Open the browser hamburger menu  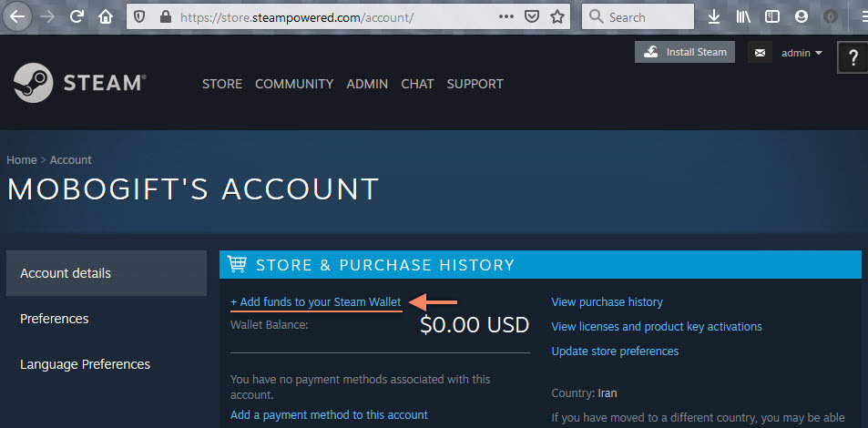[x=862, y=16]
